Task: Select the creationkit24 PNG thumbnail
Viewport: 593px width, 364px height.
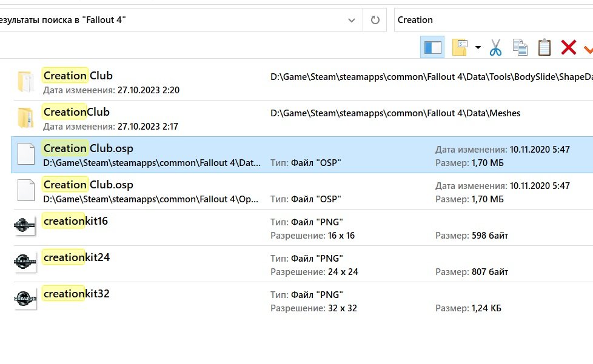Action: pos(25,263)
